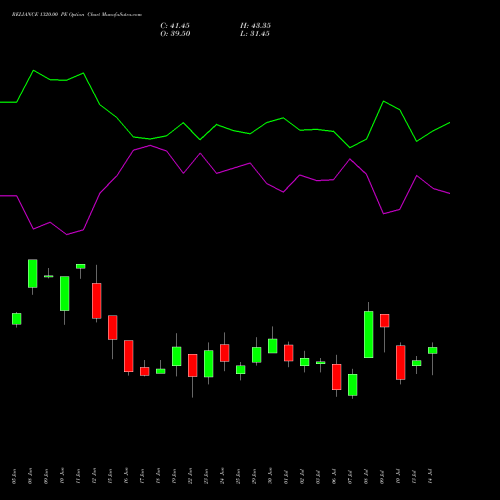Viewport: 500px width, 500px height.
Task: Click the green candle above 07 Jul
Action: pos(352,385)
